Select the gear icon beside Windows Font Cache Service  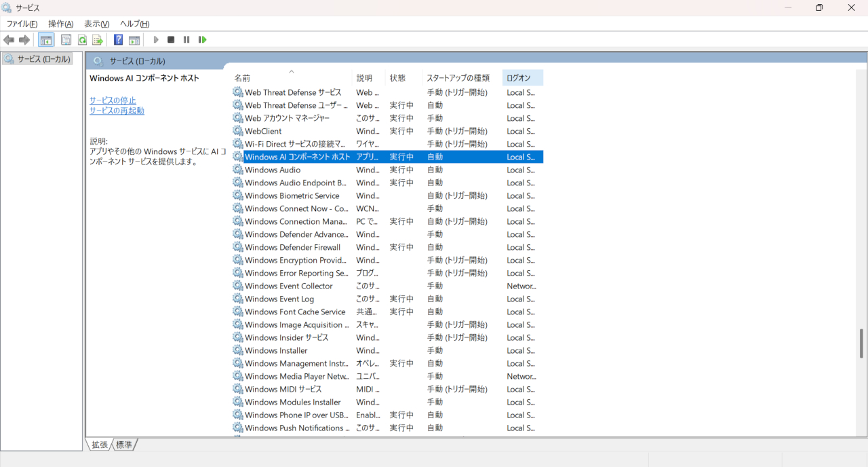pyautogui.click(x=238, y=312)
